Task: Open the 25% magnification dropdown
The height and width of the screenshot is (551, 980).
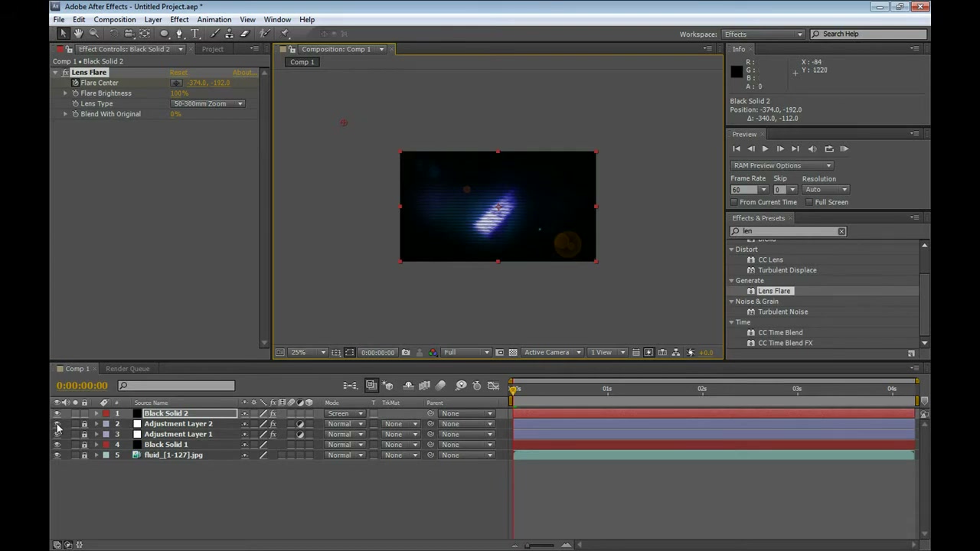Action: (x=308, y=353)
